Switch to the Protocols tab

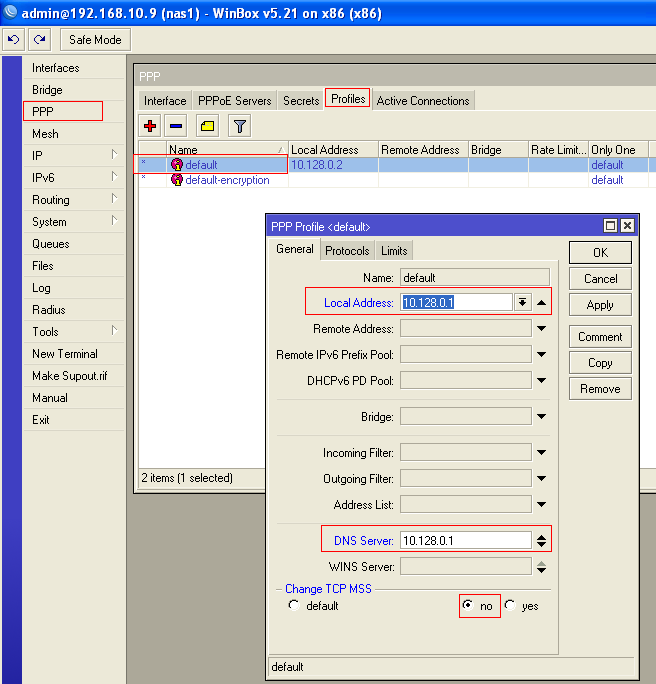(347, 251)
